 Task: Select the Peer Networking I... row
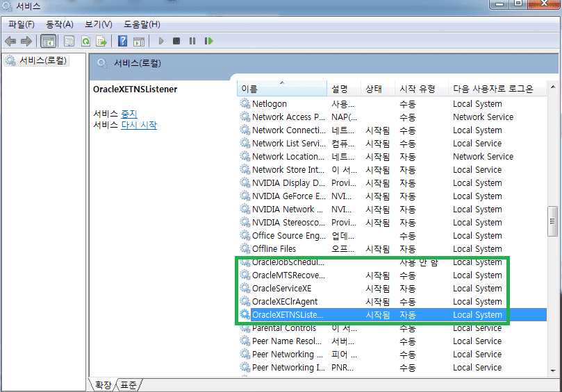coord(391,367)
